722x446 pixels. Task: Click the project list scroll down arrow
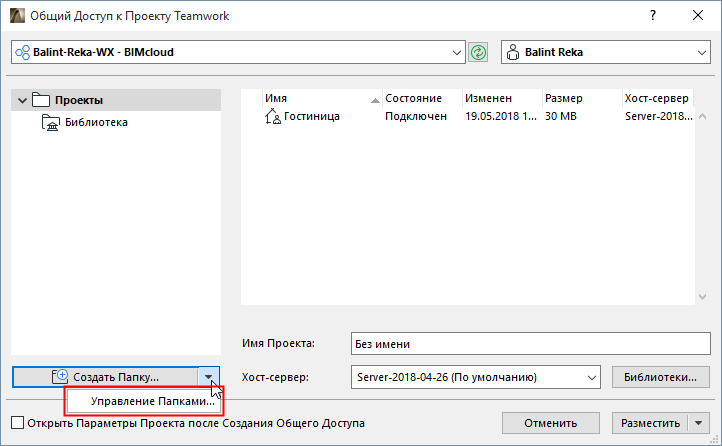coord(702,297)
